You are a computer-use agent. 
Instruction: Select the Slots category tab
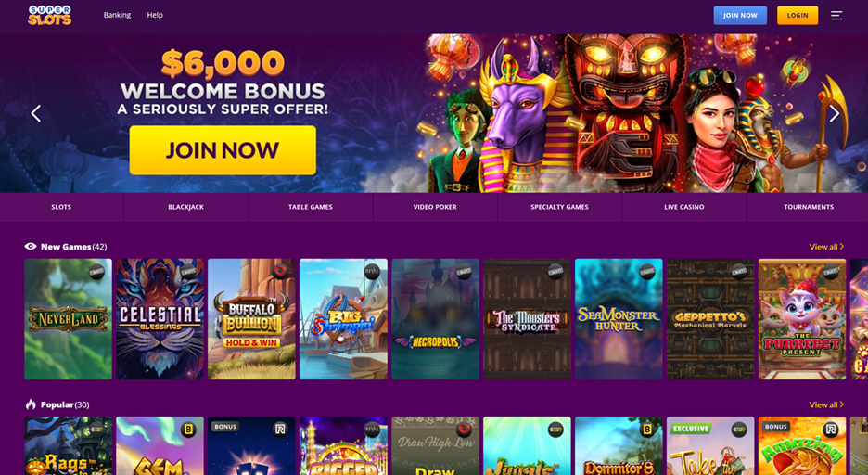61,207
